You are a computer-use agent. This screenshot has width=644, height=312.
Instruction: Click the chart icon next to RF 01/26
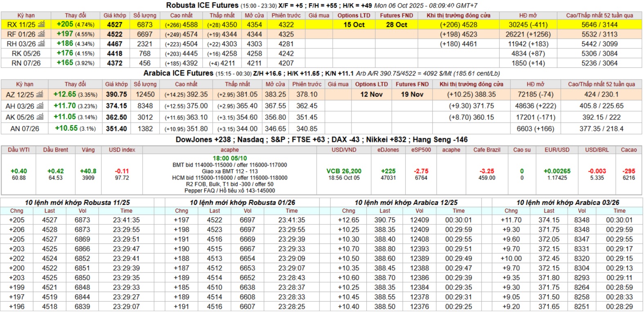coord(41,34)
